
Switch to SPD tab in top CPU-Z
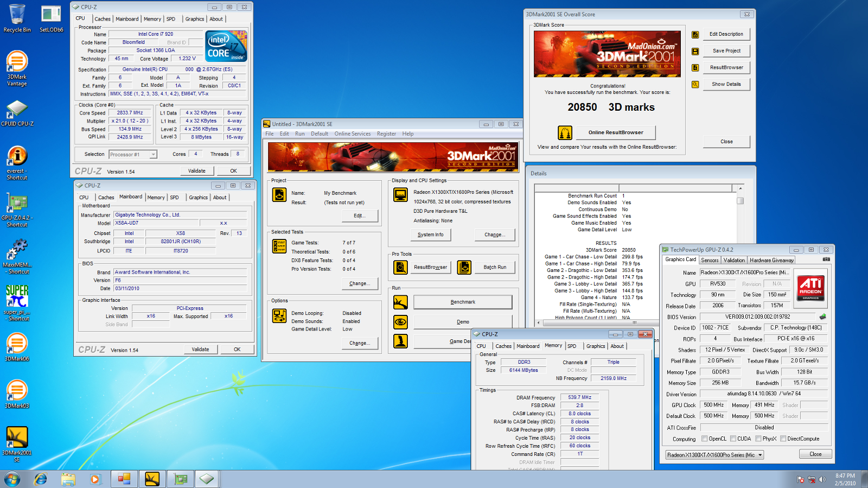point(171,19)
